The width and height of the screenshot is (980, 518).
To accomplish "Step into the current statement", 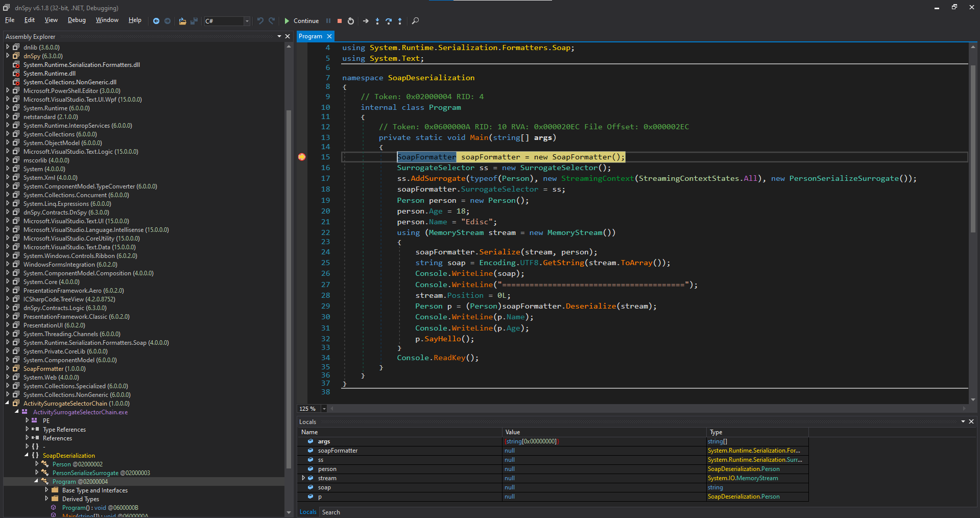I will pyautogui.click(x=377, y=21).
